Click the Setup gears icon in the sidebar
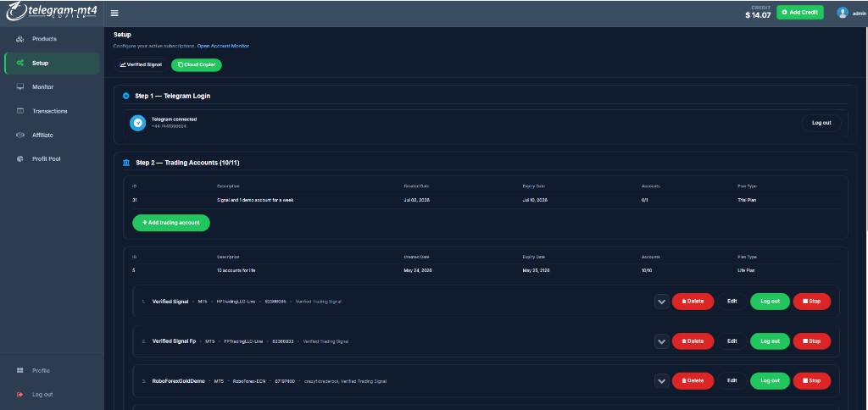The image size is (868, 410). [20, 63]
